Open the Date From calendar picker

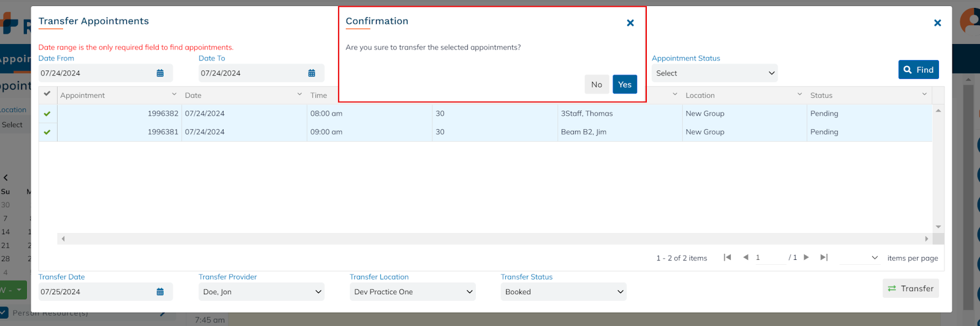coord(160,73)
